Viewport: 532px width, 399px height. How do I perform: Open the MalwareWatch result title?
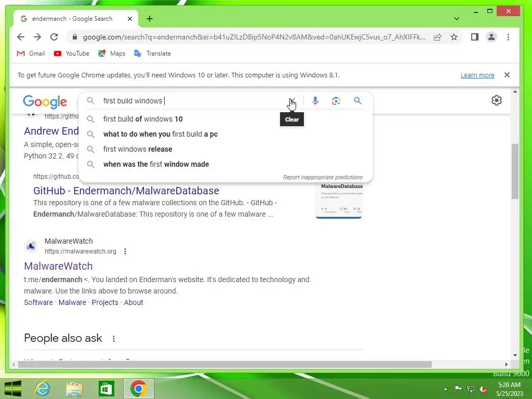pos(58,266)
